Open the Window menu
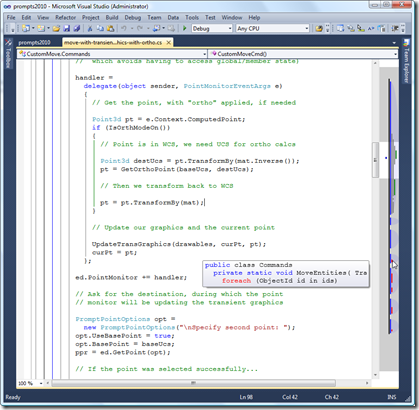This screenshot has height=410, width=419. click(x=232, y=17)
